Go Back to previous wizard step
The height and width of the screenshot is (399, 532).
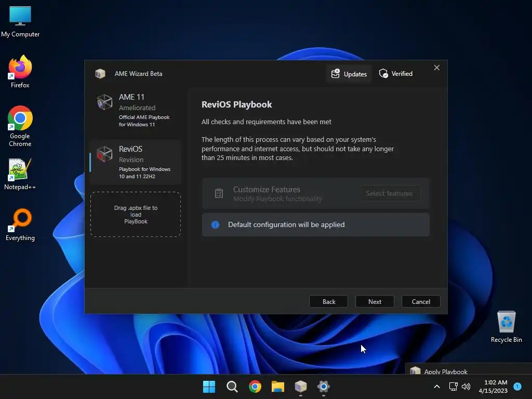(328, 302)
